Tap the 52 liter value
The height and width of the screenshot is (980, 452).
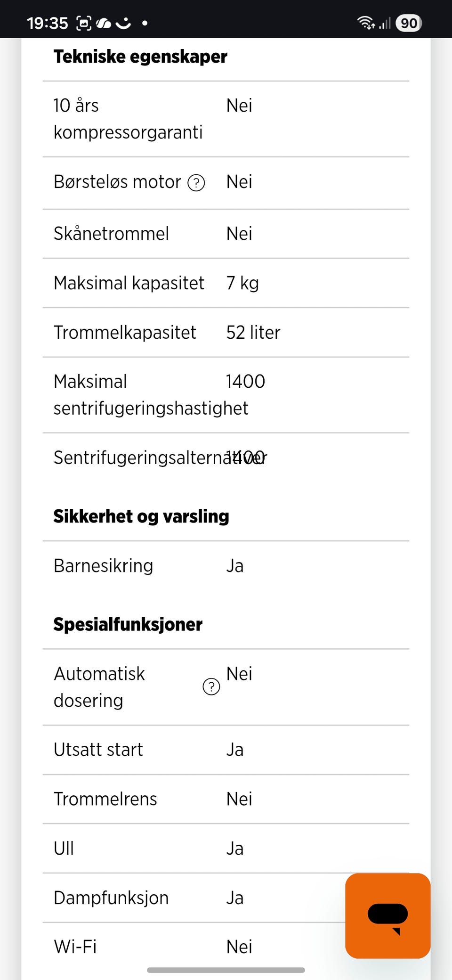tap(253, 333)
